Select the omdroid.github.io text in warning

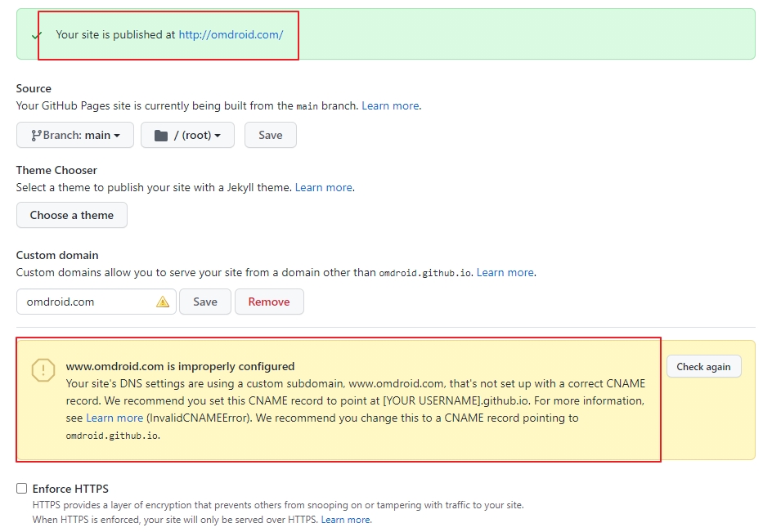[112, 436]
